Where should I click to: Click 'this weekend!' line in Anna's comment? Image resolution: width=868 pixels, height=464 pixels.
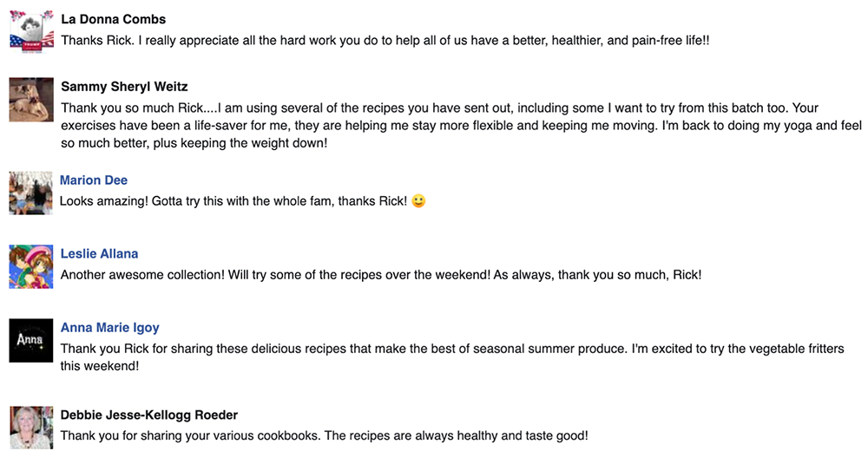(100, 366)
